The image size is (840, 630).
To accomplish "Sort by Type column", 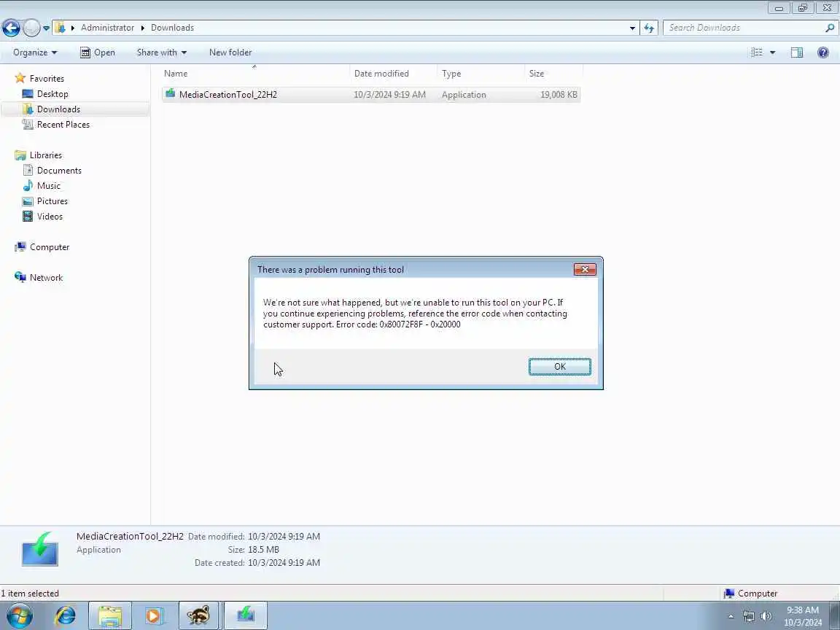I will (481, 74).
